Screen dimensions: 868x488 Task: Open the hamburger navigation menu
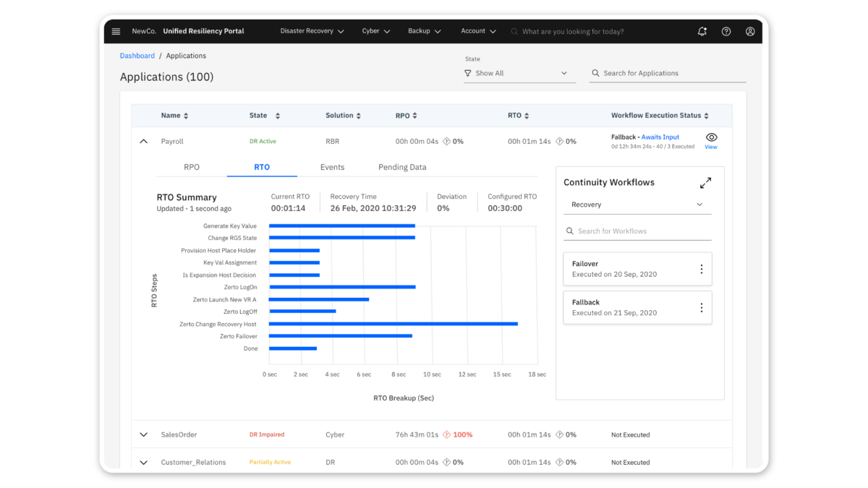[x=116, y=31]
